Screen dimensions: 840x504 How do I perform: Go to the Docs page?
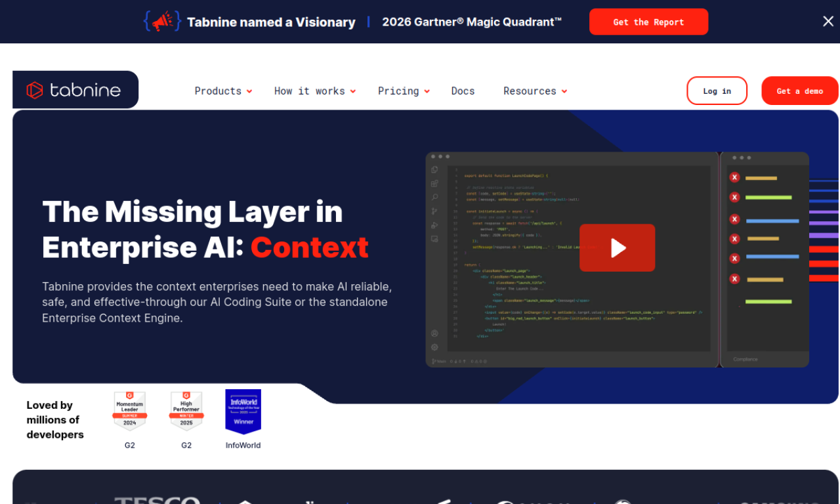[463, 91]
